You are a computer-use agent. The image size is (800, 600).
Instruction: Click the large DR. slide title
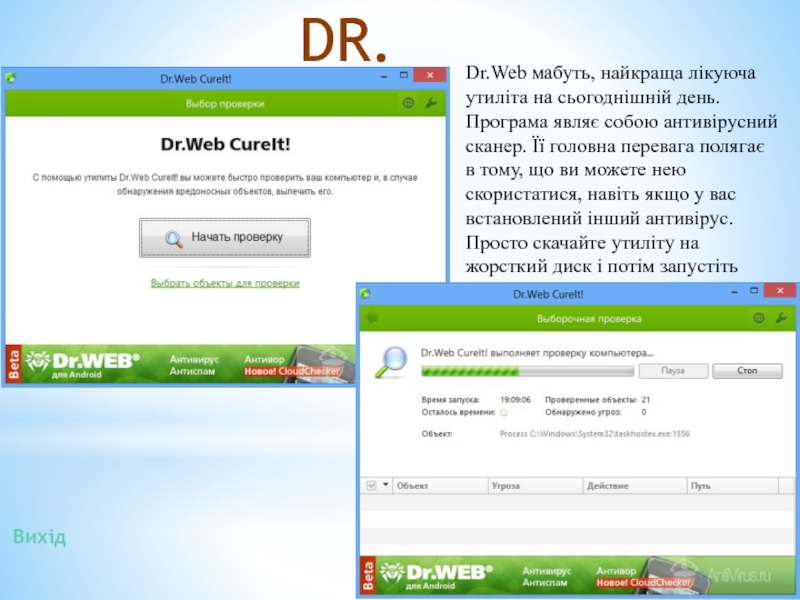click(x=344, y=40)
